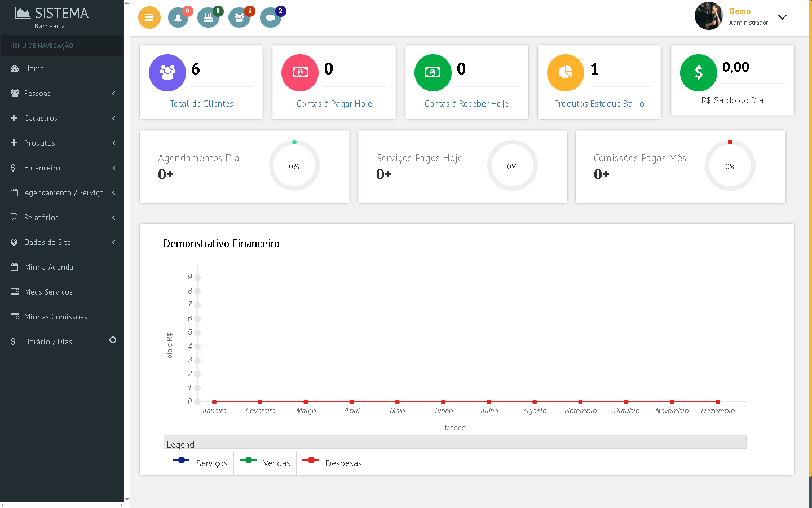Open the bell notifications icon
812x508 pixels.
click(178, 17)
